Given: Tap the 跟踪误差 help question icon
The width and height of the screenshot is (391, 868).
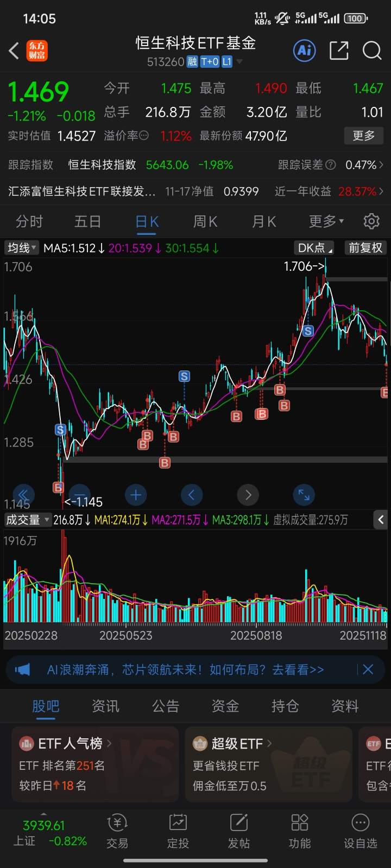Looking at the screenshot, I should [330, 165].
